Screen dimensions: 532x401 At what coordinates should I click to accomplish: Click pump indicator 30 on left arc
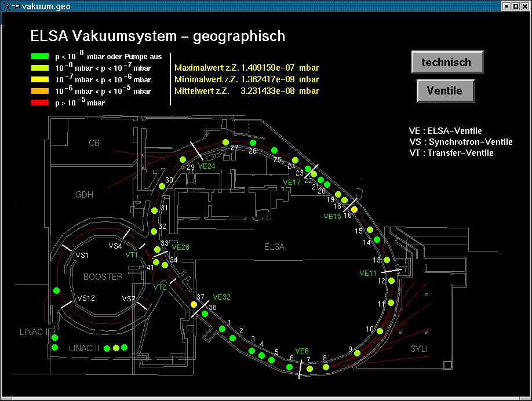[162, 187]
